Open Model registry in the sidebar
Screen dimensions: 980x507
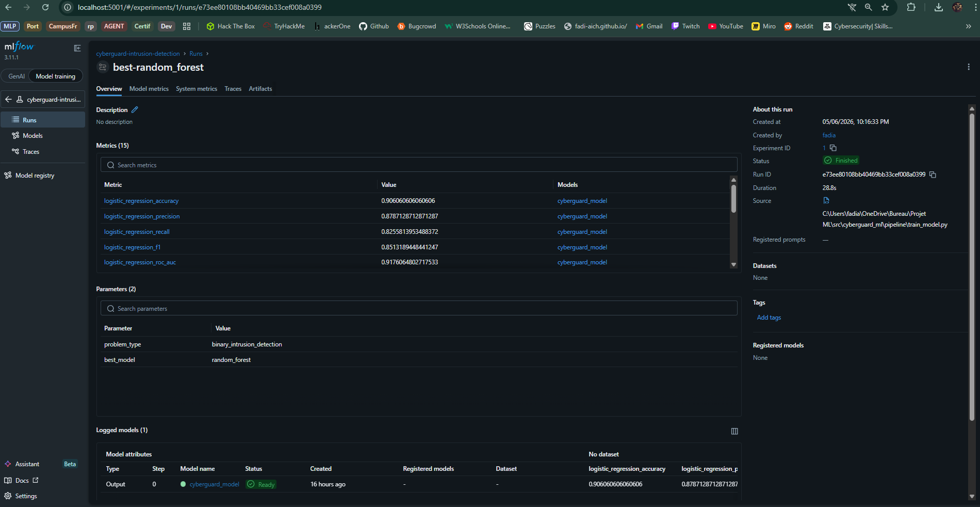pos(43,176)
